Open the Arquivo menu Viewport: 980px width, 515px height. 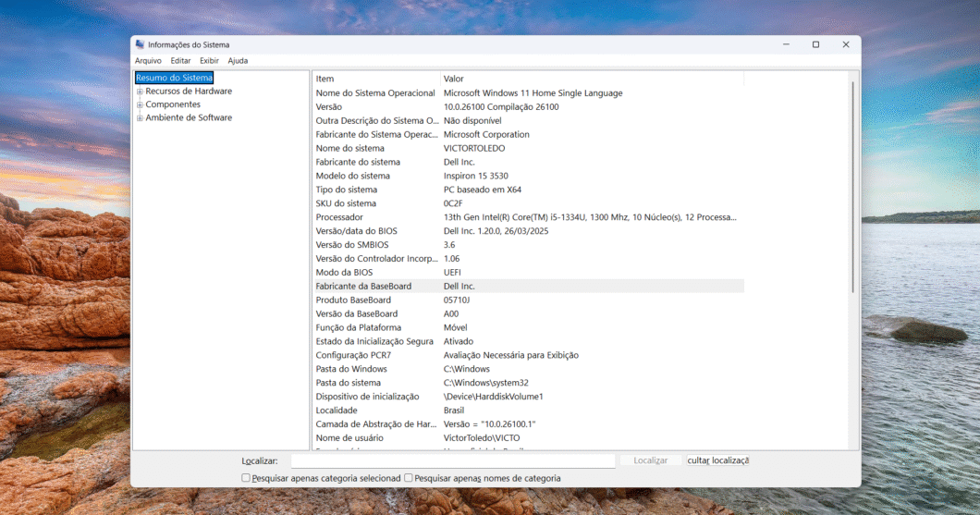point(148,61)
